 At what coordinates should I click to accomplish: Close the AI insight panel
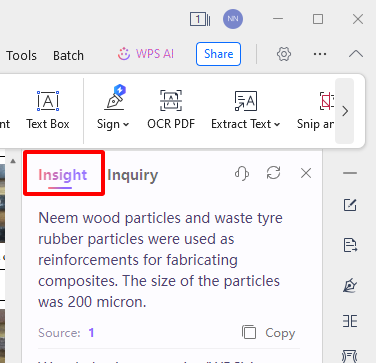[306, 173]
